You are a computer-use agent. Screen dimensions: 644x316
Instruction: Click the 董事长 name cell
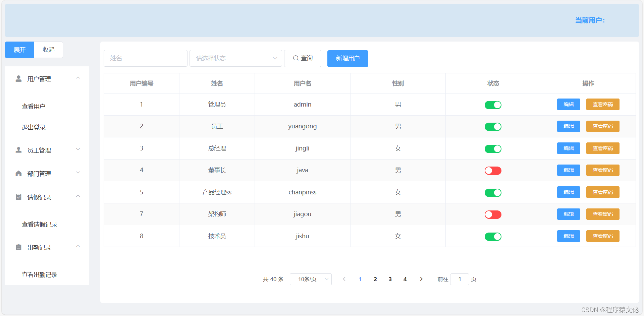click(x=217, y=170)
